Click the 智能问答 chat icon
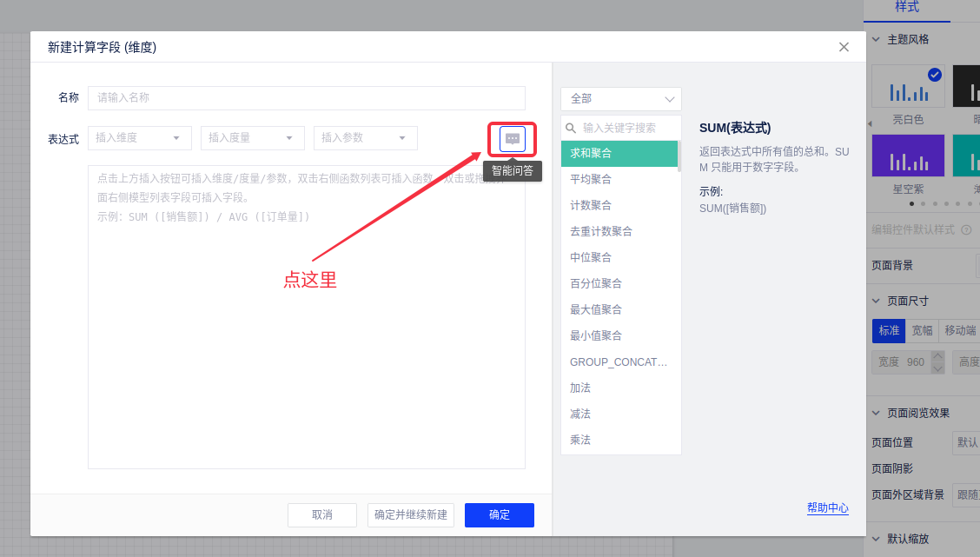Image resolution: width=980 pixels, height=557 pixels. (x=513, y=139)
